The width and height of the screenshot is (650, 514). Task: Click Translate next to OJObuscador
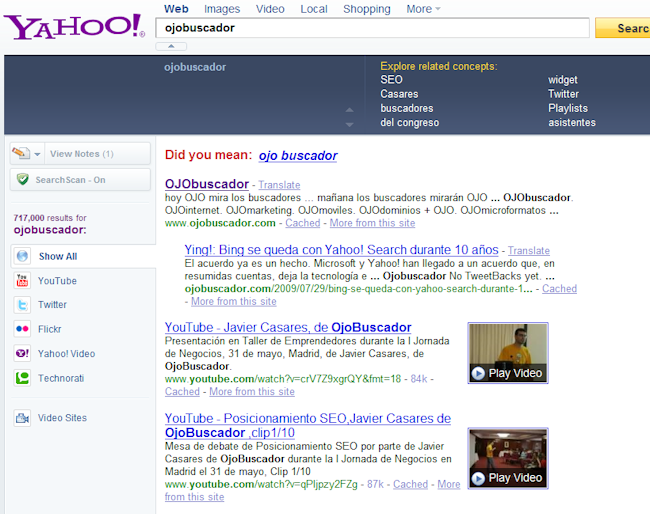[x=279, y=185]
